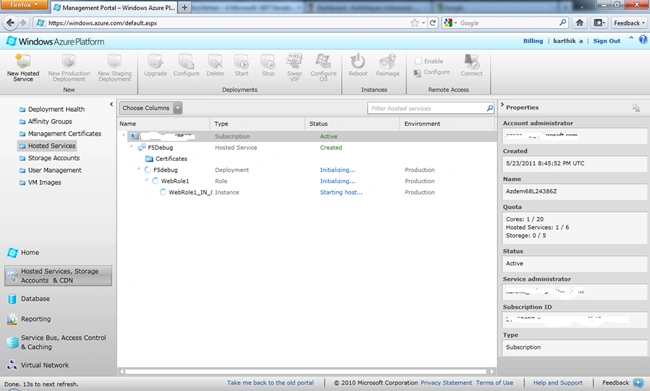Click Take me back to the old portal

pos(270,383)
